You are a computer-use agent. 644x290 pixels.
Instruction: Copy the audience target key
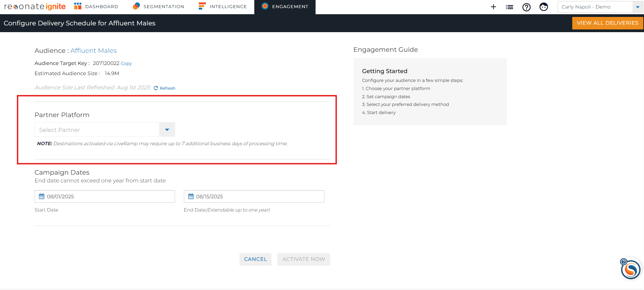[x=126, y=63]
